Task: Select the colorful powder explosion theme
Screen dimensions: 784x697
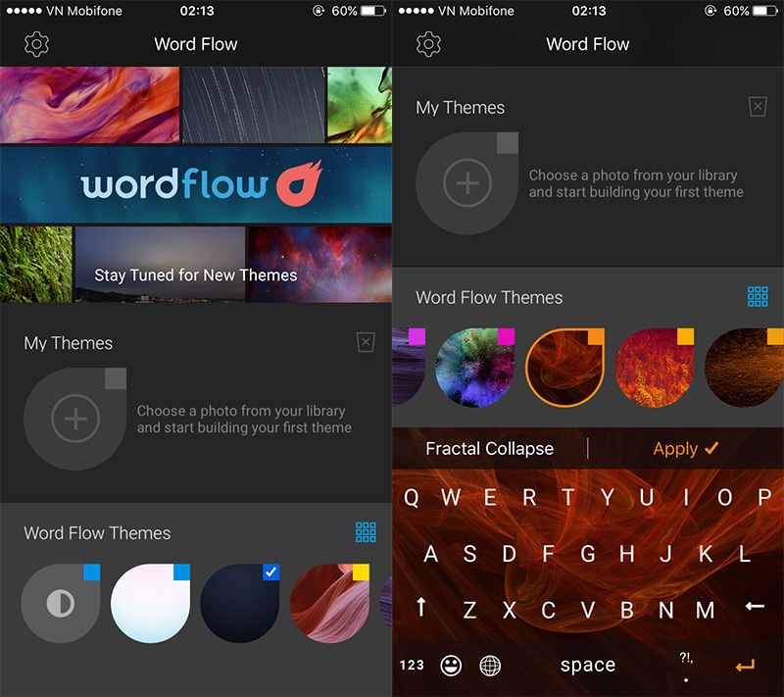Action: 475,368
